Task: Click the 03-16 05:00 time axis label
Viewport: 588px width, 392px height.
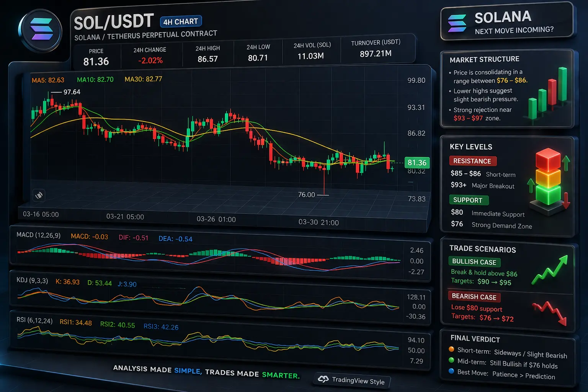Action: pyautogui.click(x=41, y=214)
